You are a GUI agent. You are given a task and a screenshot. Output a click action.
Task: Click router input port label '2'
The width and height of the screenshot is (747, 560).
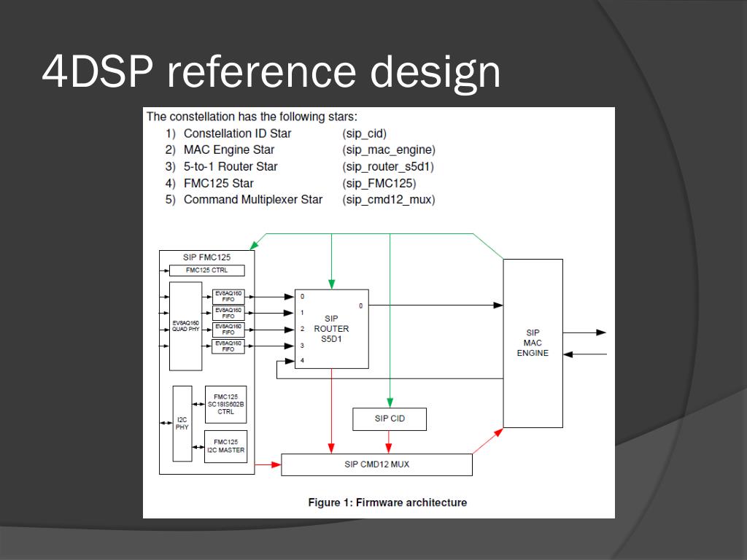(302, 329)
